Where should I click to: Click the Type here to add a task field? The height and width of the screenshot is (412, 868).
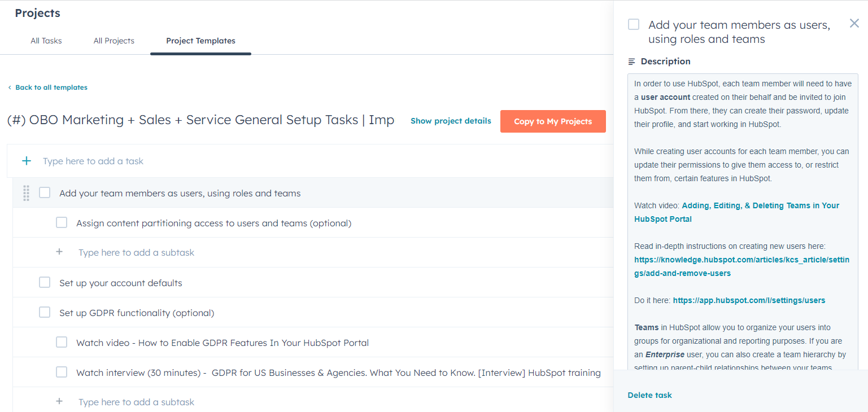tap(93, 161)
